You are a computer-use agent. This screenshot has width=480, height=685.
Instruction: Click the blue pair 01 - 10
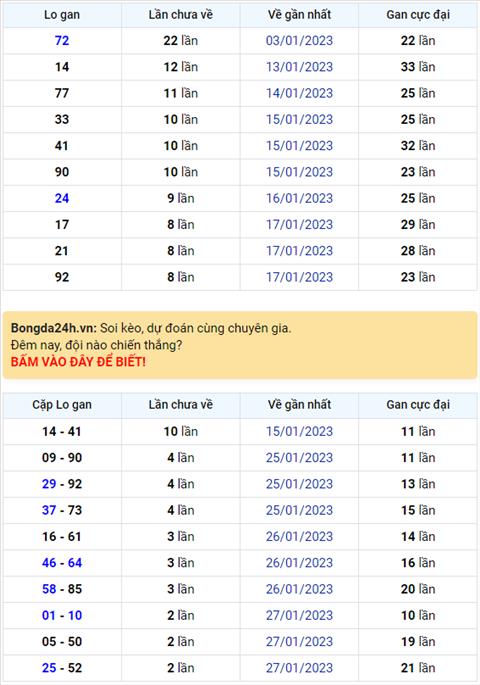tap(62, 615)
